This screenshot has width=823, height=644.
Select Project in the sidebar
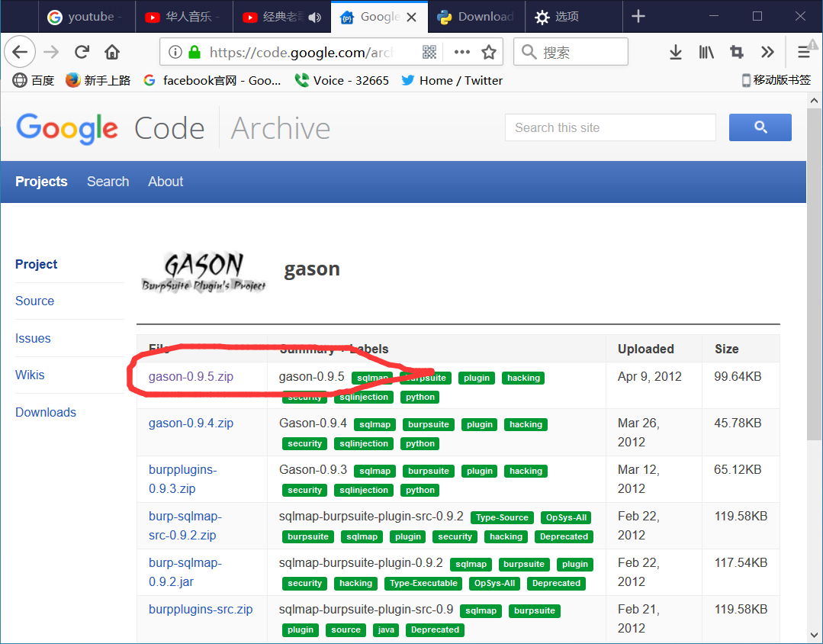coord(36,264)
